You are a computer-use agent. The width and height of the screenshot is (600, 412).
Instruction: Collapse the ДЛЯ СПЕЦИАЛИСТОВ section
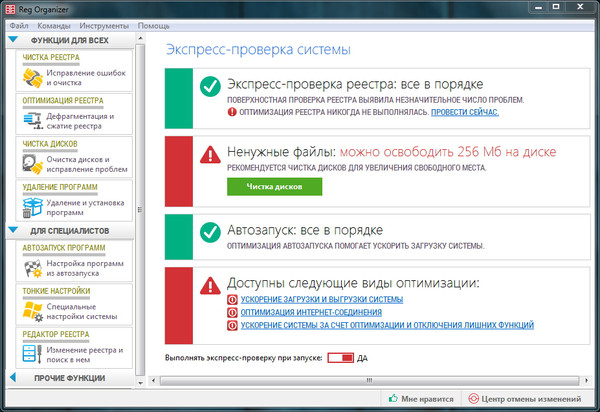pos(13,231)
